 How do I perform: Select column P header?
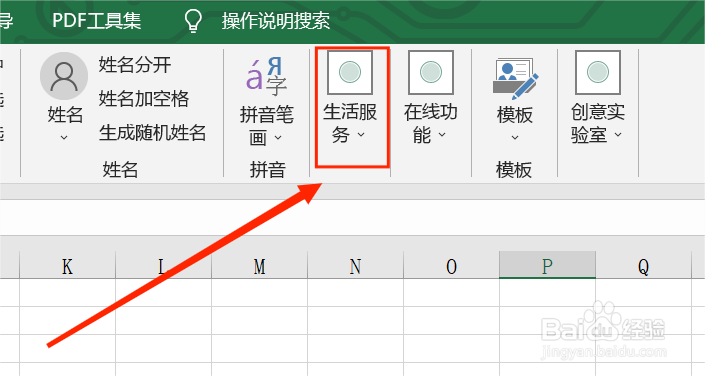click(x=547, y=265)
